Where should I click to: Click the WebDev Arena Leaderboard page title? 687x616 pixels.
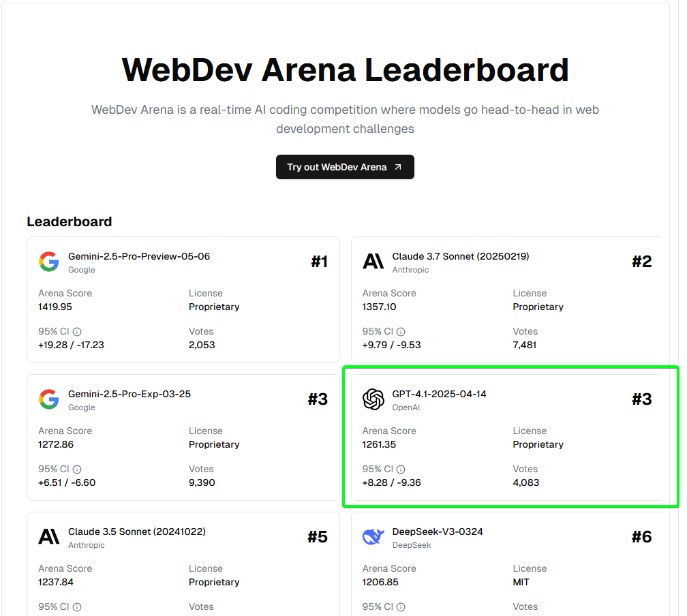pyautogui.click(x=345, y=70)
